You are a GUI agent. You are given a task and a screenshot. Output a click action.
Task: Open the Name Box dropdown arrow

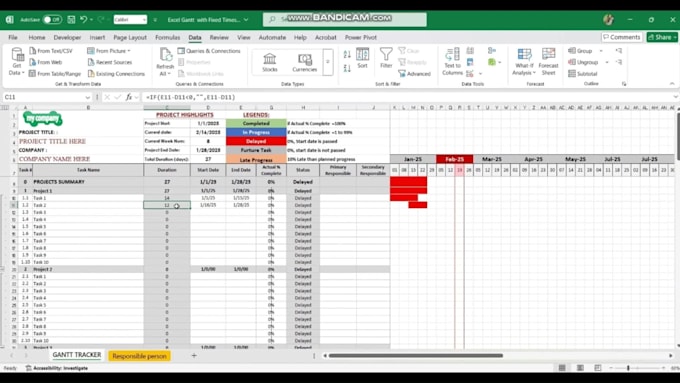pos(88,97)
